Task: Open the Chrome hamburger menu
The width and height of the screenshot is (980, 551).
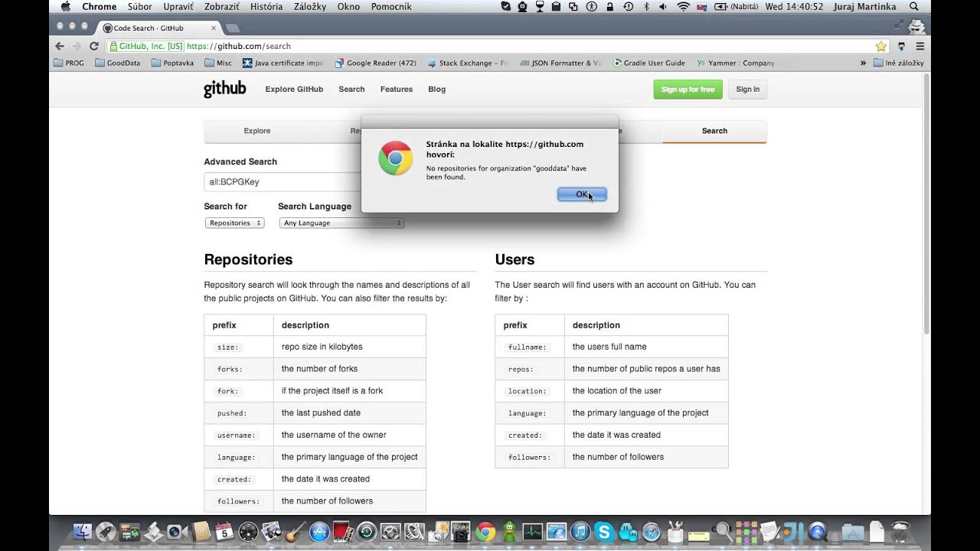Action: tap(920, 46)
